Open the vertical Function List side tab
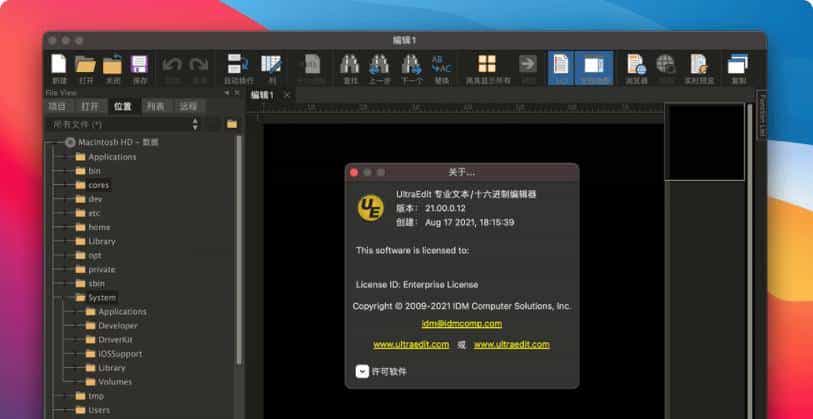This screenshot has width=813, height=419. pos(762,115)
